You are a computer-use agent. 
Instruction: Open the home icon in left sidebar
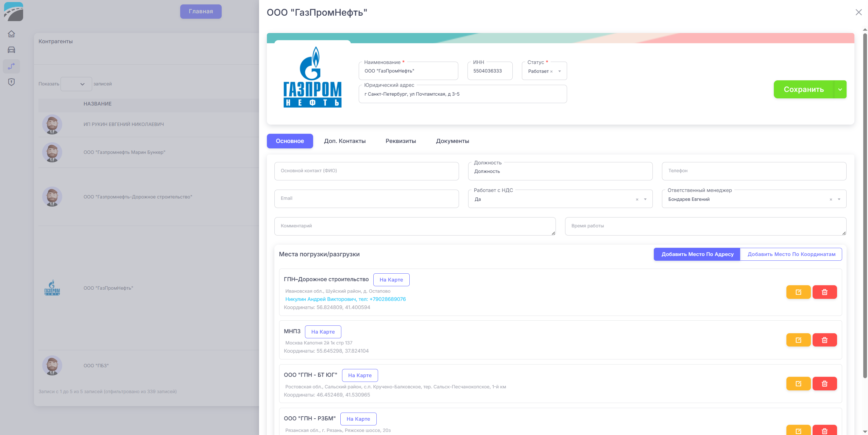coord(11,34)
